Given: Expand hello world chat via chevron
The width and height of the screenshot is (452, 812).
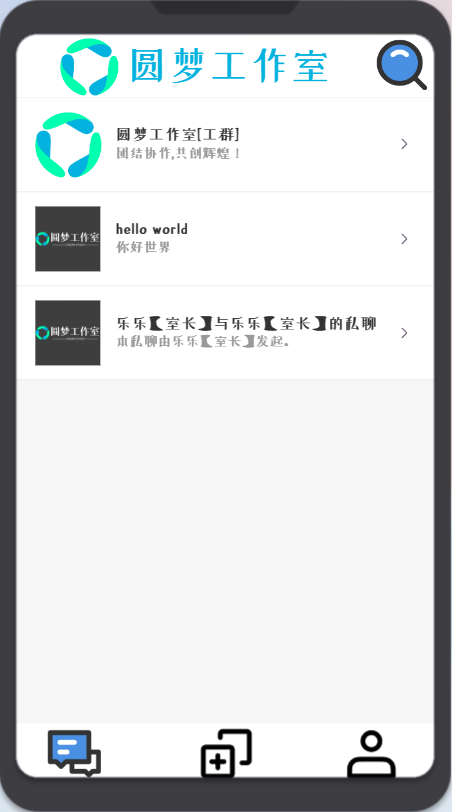Looking at the screenshot, I should coord(404,239).
